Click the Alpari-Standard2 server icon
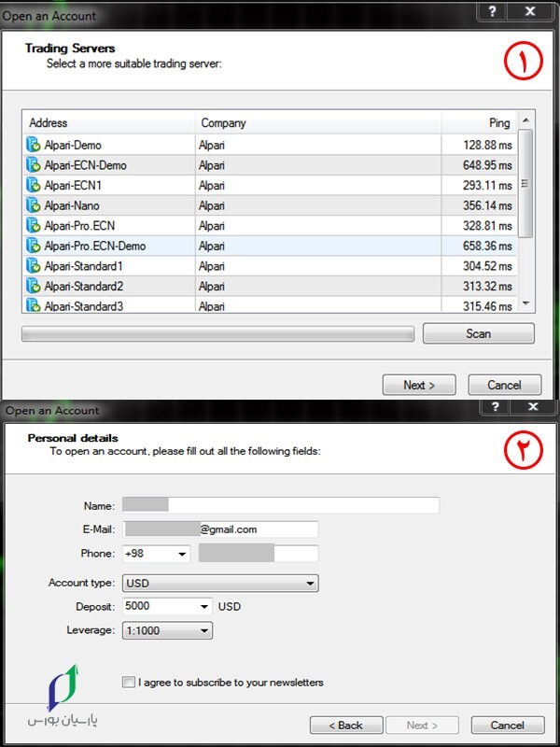 pos(34,286)
